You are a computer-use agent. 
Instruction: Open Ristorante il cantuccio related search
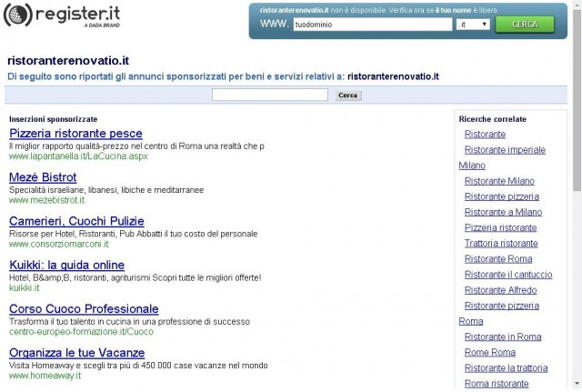[x=508, y=275]
